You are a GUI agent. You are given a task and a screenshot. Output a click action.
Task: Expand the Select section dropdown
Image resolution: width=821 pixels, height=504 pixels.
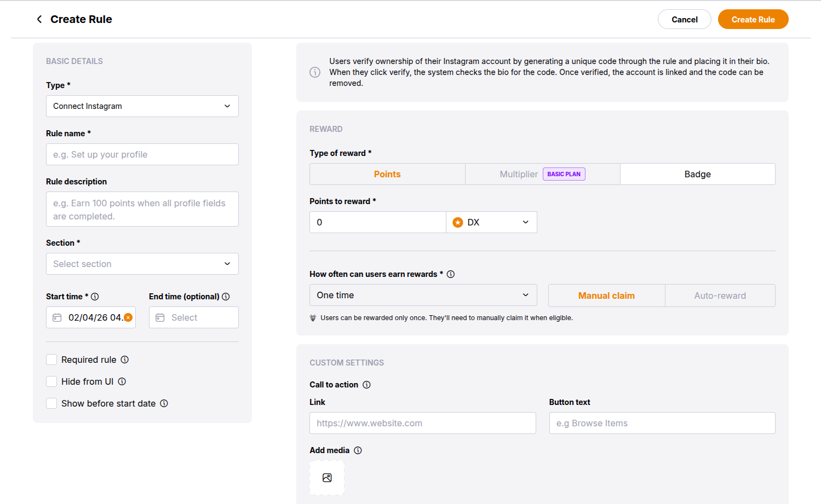click(142, 264)
